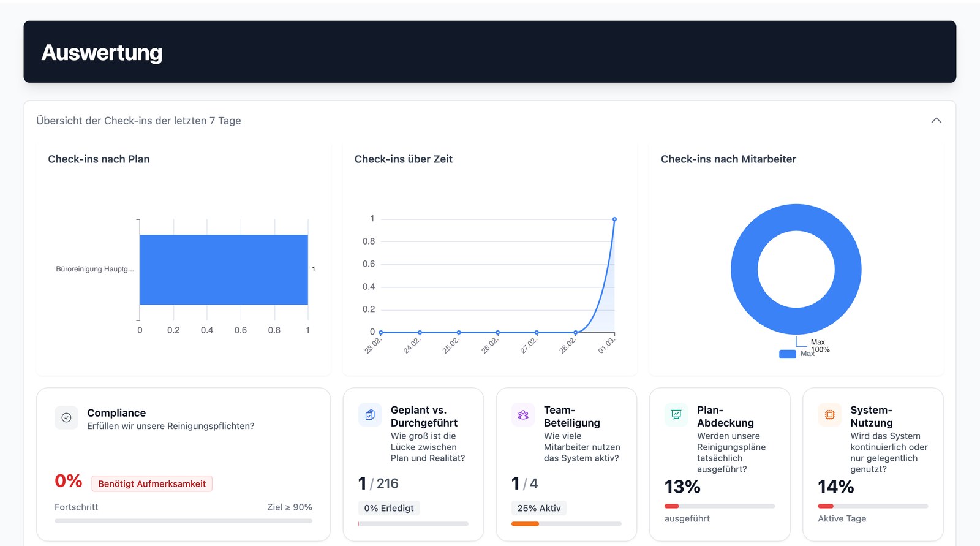Collapse the 7-day check-ins overview section
This screenshot has width=980, height=546.
coord(936,121)
